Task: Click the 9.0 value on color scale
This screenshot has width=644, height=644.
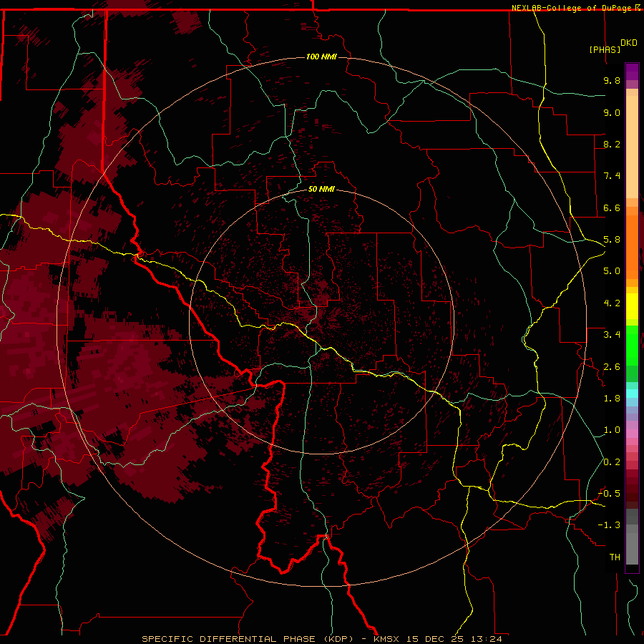Action: point(612,112)
